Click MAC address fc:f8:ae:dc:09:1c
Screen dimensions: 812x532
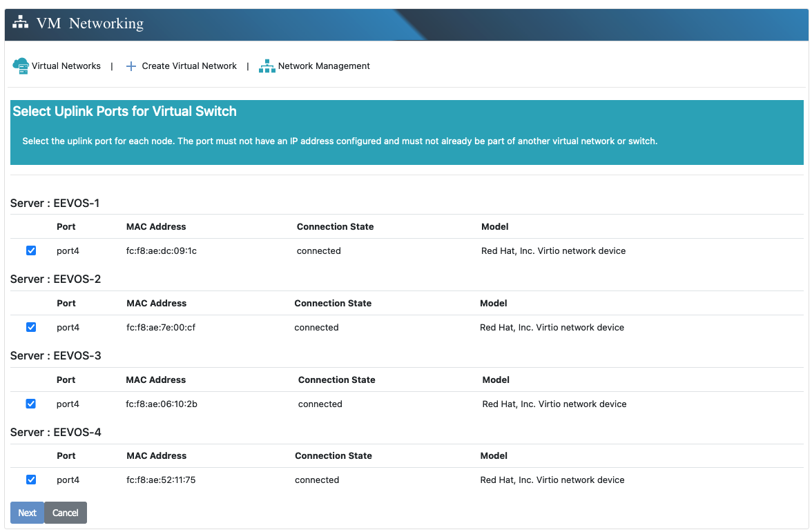(162, 251)
